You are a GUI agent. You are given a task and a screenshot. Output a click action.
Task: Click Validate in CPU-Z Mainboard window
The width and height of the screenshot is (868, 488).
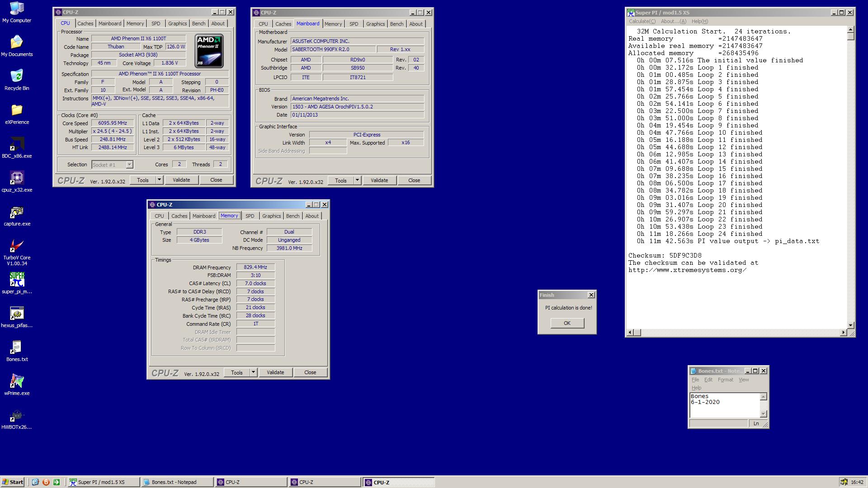[379, 180]
